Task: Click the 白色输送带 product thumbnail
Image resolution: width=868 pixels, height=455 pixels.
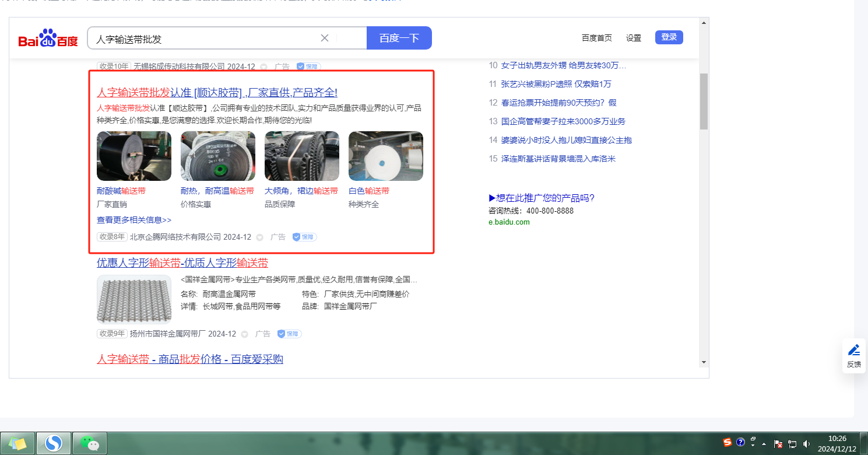Action: click(x=385, y=156)
